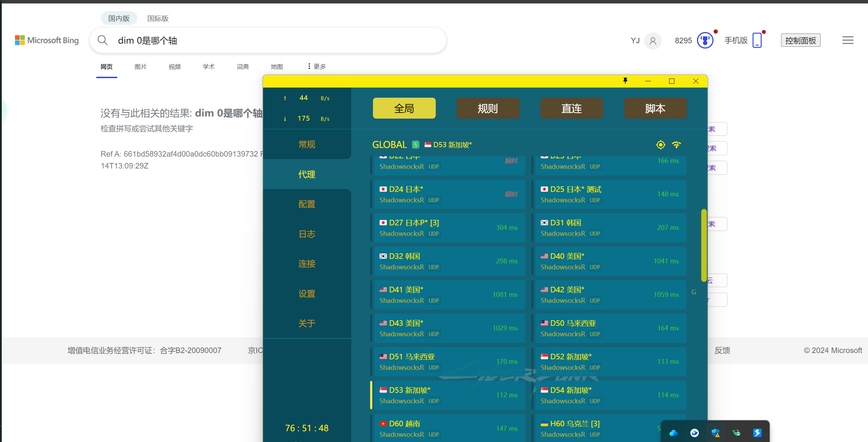Jump to group G in the index
The height and width of the screenshot is (442, 868).
point(694,292)
